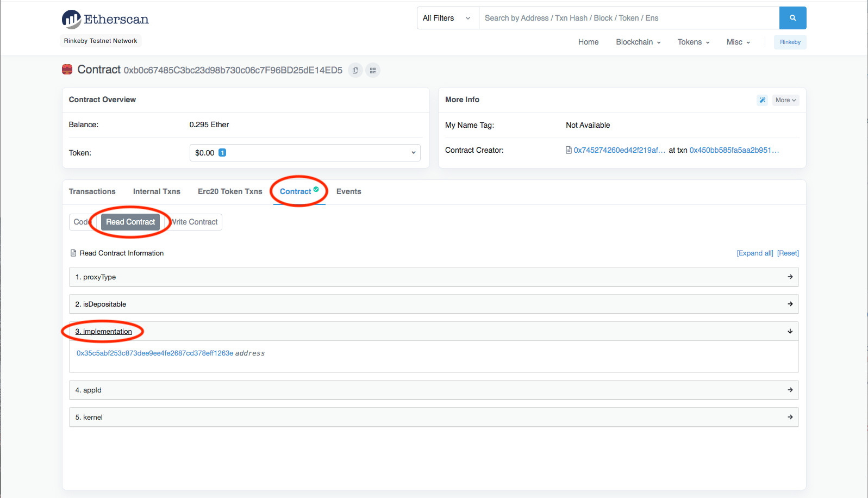868x498 pixels.
Task: Collapse the implementation section
Action: 434,331
